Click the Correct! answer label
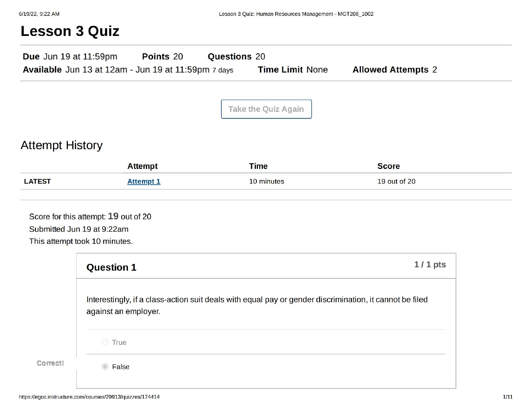This screenshot has height=411, width=532. (x=50, y=363)
